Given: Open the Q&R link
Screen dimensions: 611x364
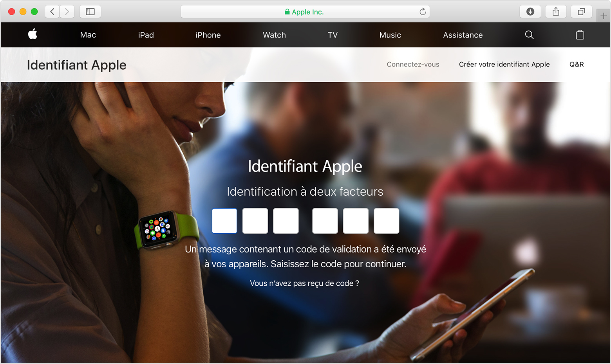Looking at the screenshot, I should click(x=576, y=65).
